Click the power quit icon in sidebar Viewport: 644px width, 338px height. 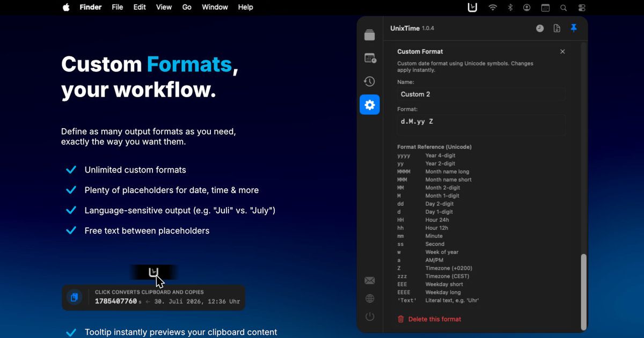pos(370,317)
